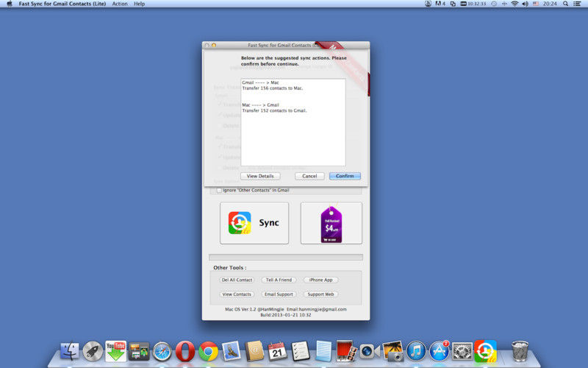Launch Opera browser from the dock
588x368 pixels.
185,352
